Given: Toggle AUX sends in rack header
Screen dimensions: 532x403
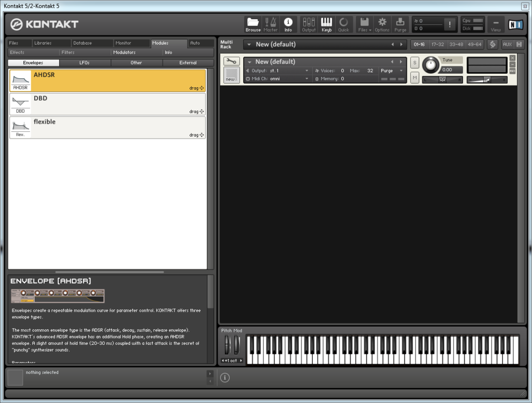Looking at the screenshot, I should 507,45.
